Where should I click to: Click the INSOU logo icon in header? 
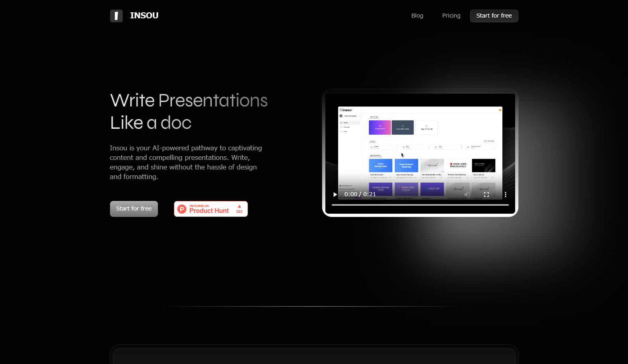coord(116,16)
